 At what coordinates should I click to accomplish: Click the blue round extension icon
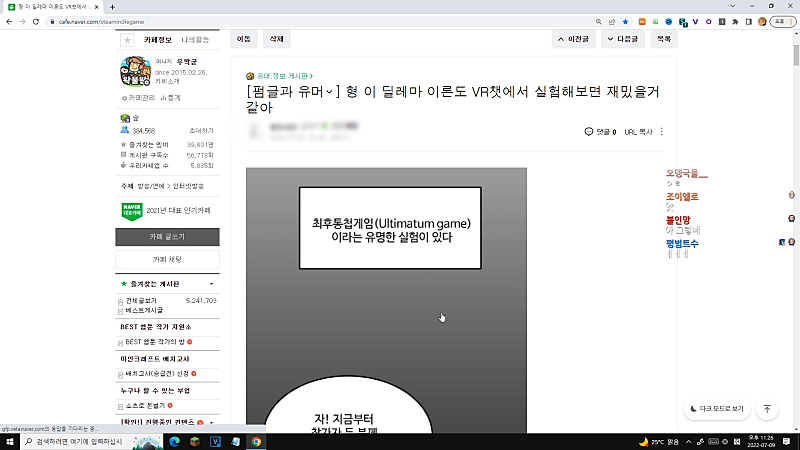tap(668, 22)
